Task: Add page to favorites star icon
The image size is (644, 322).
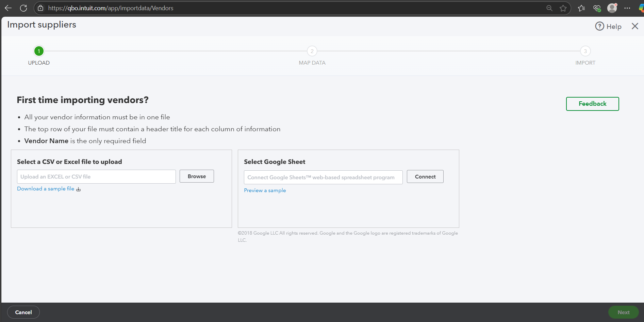Action: coord(563,8)
